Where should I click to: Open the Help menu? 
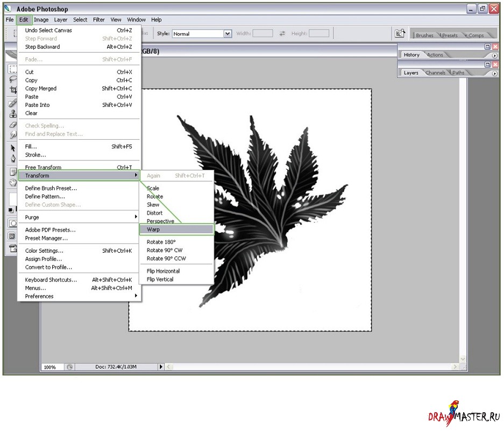156,19
